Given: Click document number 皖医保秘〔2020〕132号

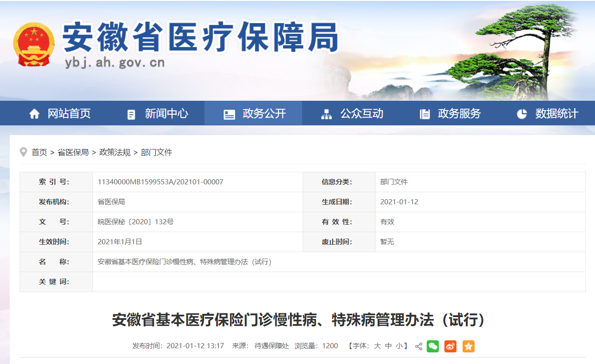Looking at the screenshot, I should click(136, 222).
